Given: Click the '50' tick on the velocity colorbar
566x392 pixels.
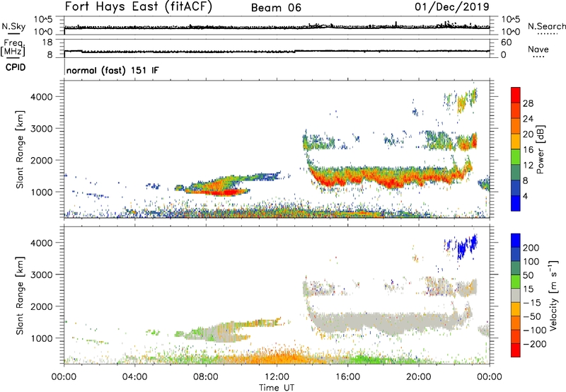Looking at the screenshot, I should (528, 275).
